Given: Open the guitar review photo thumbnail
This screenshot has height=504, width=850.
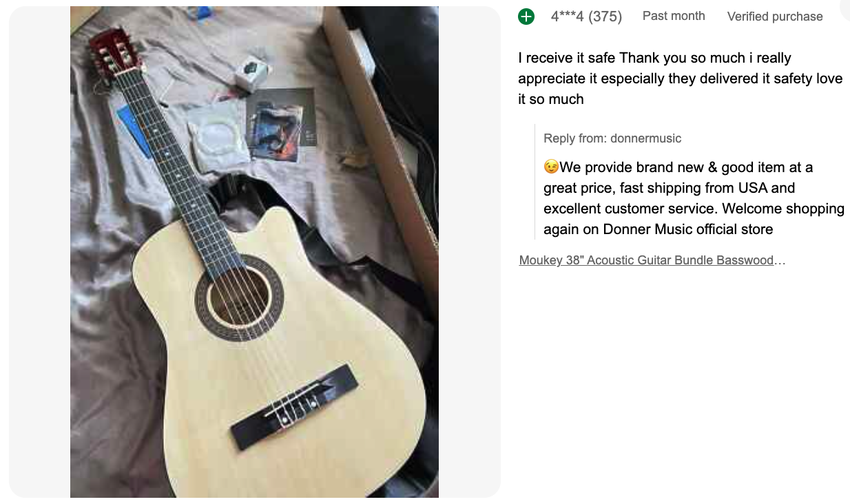Looking at the screenshot, I should (x=254, y=252).
